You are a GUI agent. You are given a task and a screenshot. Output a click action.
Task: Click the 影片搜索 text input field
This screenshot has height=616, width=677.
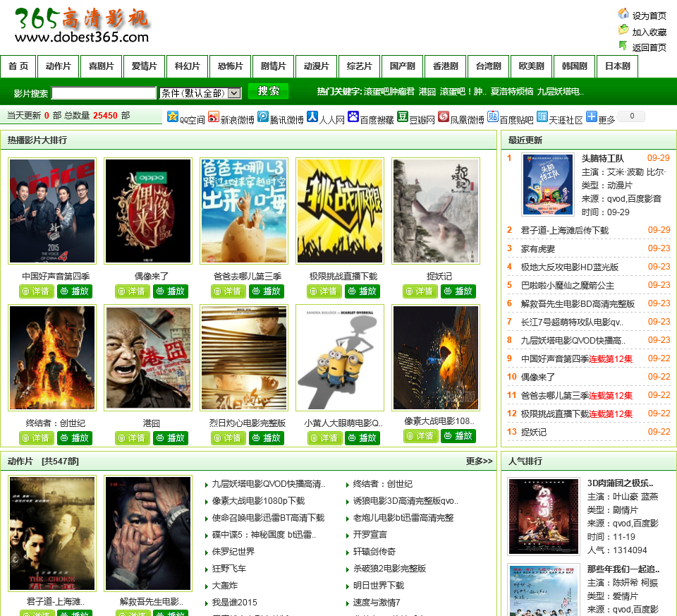104,93
